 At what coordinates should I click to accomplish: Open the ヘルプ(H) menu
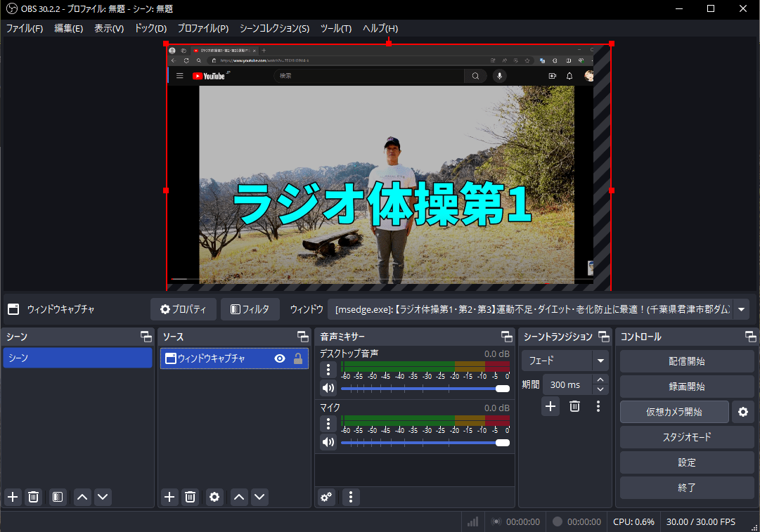380,28
